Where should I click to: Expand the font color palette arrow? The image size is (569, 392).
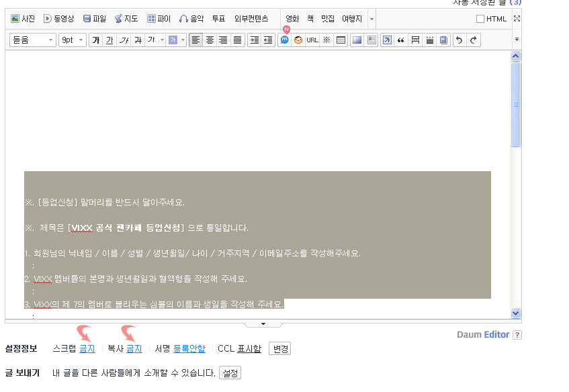(162, 40)
